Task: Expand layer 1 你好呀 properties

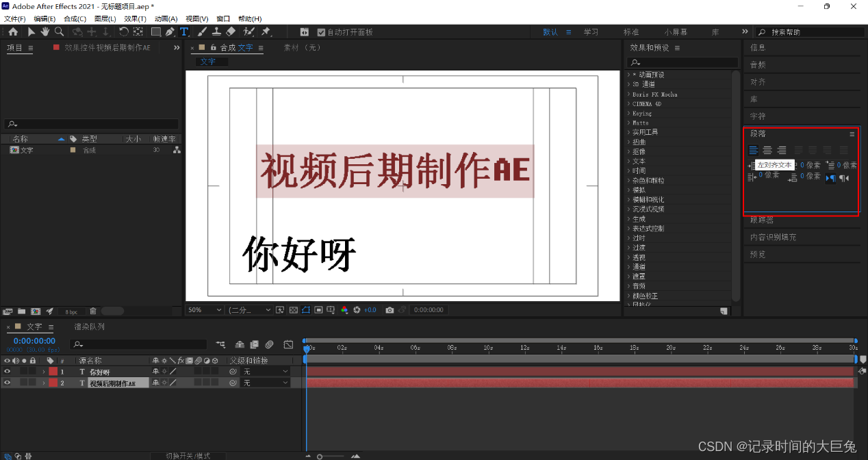Action: [44, 372]
